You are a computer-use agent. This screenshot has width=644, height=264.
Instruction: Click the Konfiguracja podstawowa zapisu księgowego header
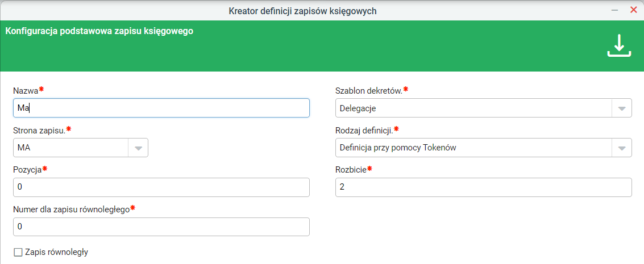(99, 31)
